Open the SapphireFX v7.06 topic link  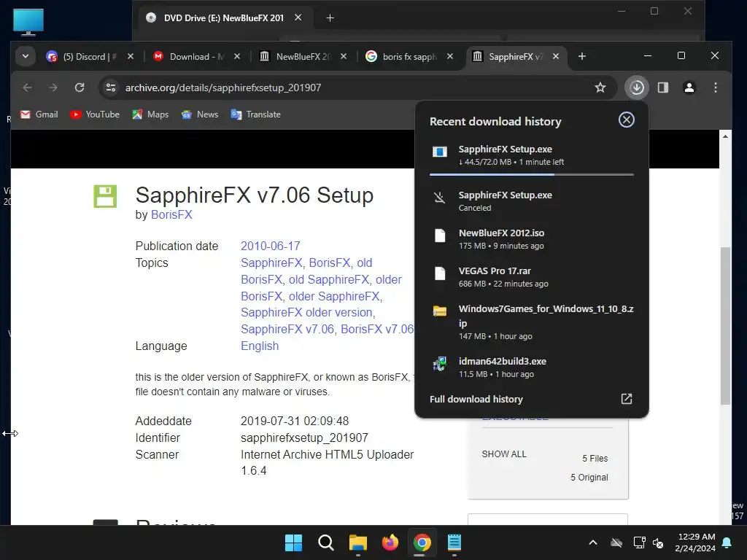tap(287, 329)
